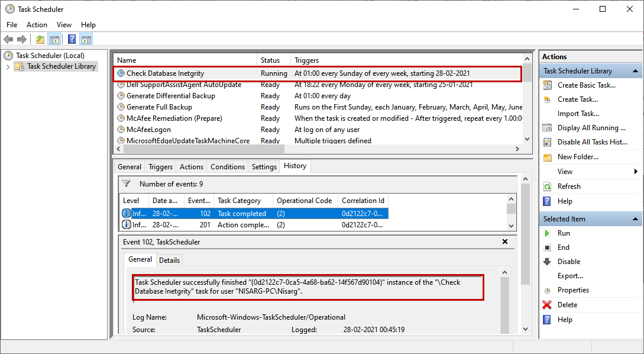644x354 pixels.
Task: Collapse the Selected Item actions section
Action: (635, 219)
